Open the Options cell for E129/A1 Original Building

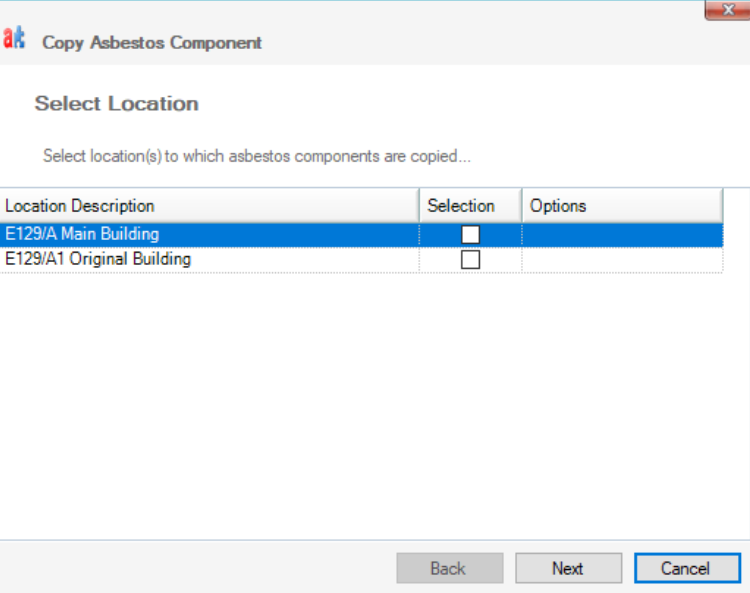(x=621, y=260)
